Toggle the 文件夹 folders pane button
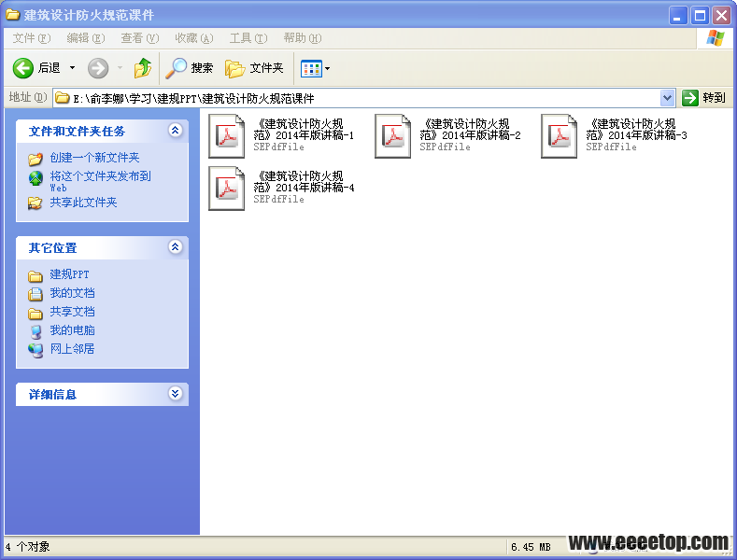The image size is (737, 560). 254,68
